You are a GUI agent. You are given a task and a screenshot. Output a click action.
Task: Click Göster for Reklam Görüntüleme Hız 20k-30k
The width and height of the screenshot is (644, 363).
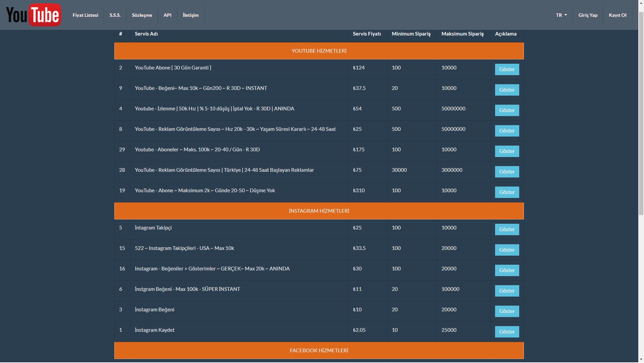pos(507,131)
